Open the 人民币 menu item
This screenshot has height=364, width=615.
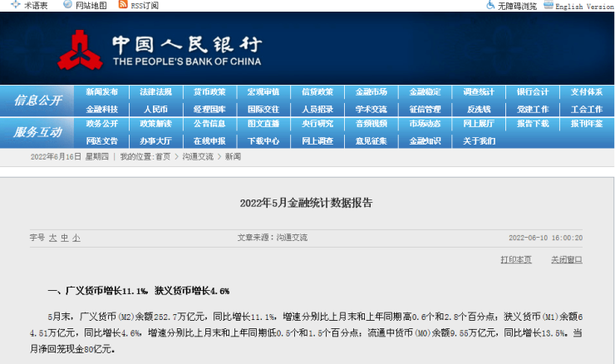(x=155, y=109)
